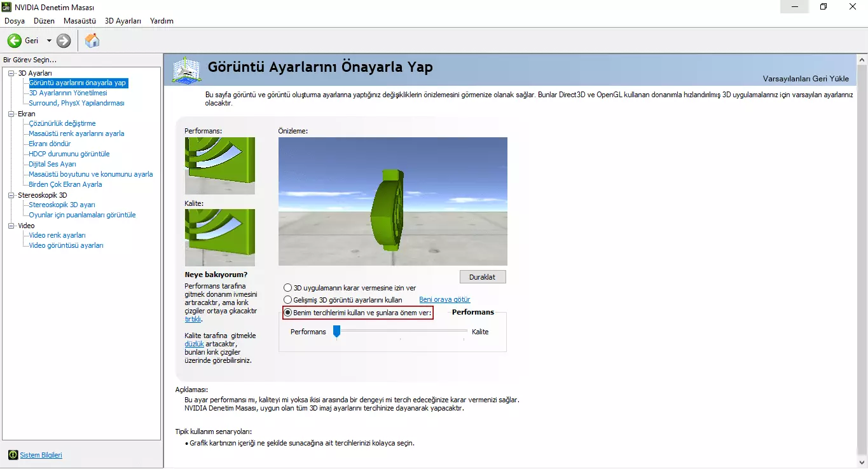Screen dimensions: 868x469
Task: Go to the home page icon
Action: click(92, 41)
